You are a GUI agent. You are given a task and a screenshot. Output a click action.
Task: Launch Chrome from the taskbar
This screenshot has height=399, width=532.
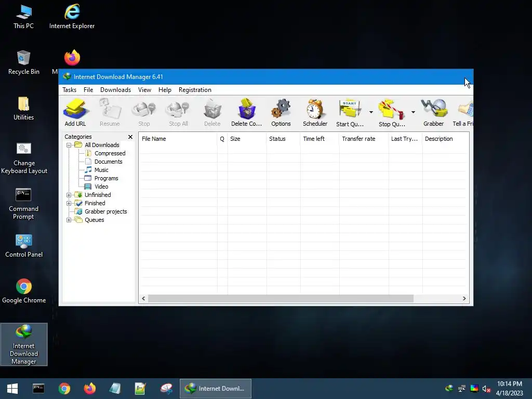coord(64,389)
